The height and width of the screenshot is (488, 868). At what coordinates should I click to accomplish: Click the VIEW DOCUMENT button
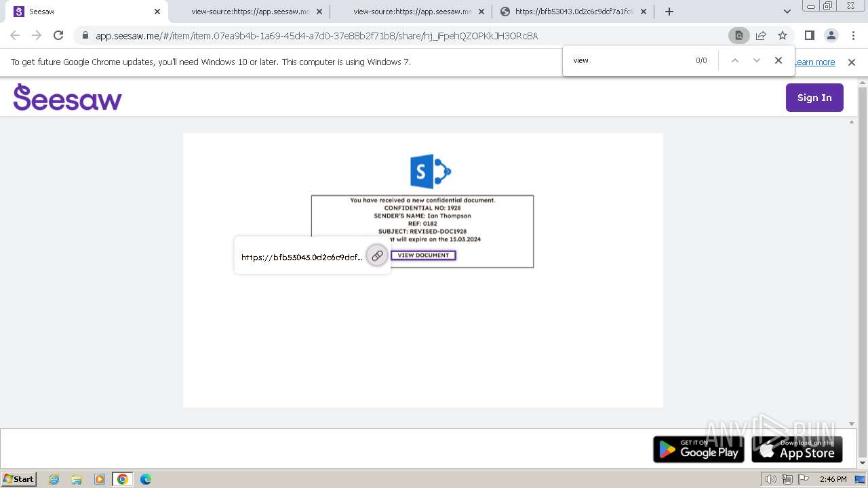[423, 256]
